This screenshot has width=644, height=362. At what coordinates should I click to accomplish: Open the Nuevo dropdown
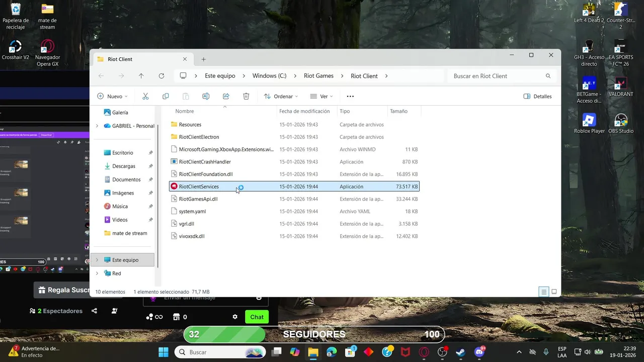coord(112,96)
